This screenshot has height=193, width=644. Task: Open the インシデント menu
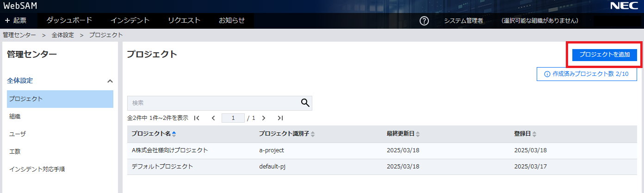coord(130,20)
